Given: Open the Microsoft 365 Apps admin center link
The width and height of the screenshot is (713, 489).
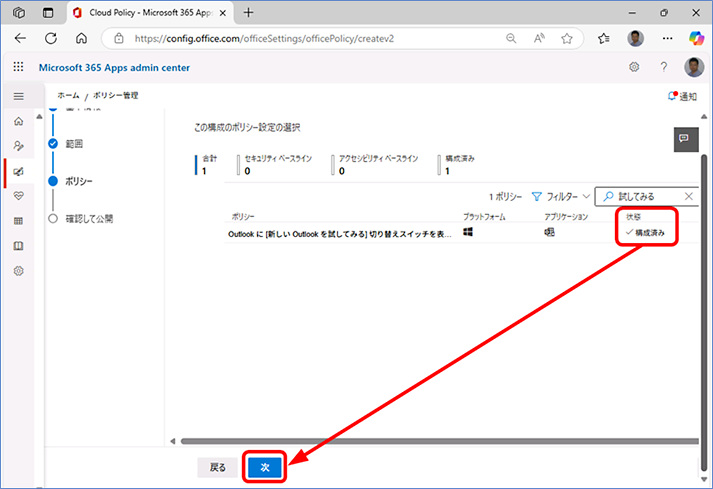Looking at the screenshot, I should (x=114, y=68).
